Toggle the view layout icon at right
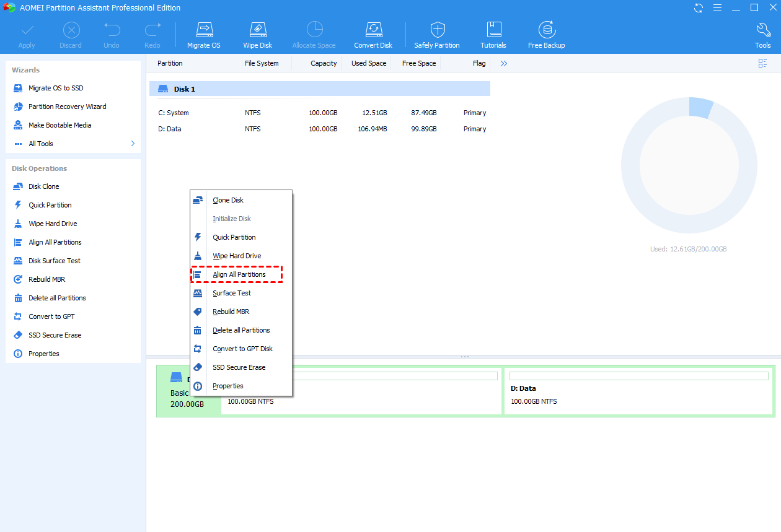The image size is (781, 532). click(x=762, y=63)
